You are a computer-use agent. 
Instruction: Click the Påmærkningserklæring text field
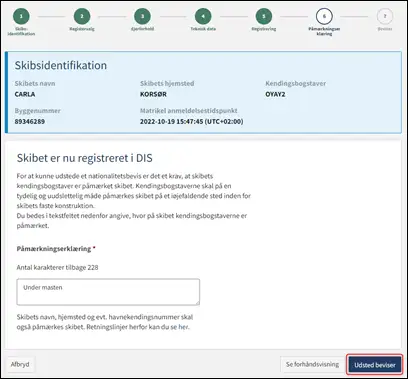108,292
